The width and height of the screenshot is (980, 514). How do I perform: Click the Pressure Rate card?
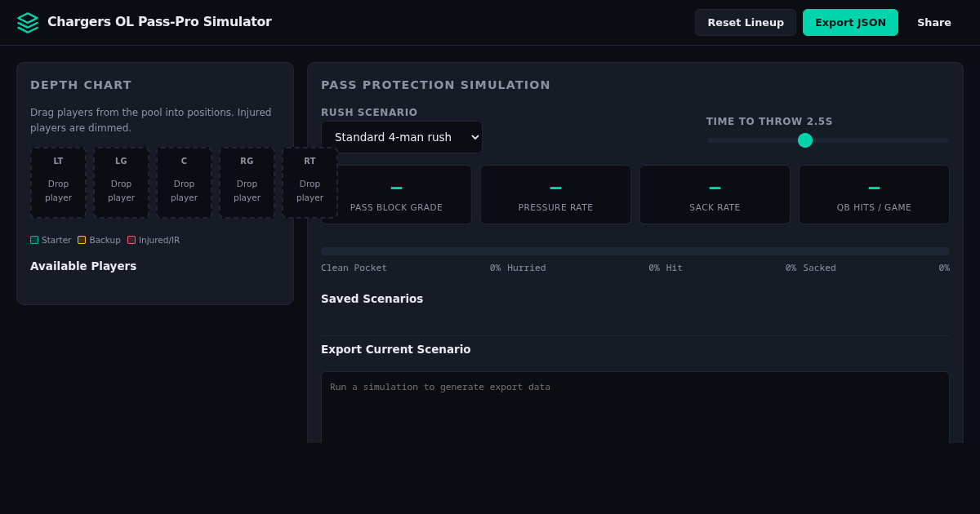tap(555, 195)
